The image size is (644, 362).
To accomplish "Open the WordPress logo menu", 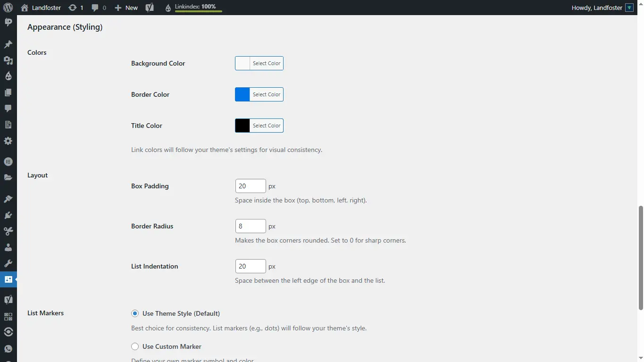I will [x=8, y=8].
